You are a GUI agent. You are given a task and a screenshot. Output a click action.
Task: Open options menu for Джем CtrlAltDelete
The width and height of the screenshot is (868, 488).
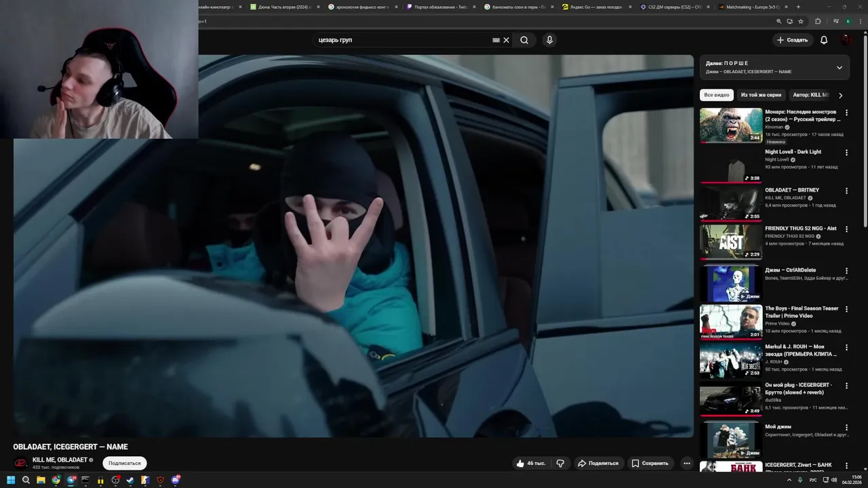(x=846, y=271)
